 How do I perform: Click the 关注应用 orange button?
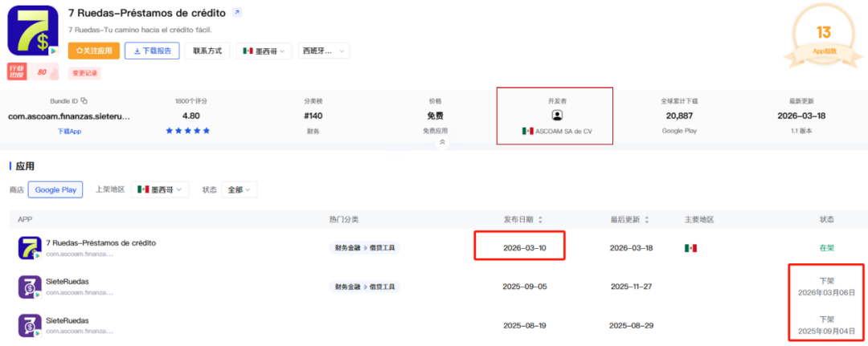pos(93,51)
